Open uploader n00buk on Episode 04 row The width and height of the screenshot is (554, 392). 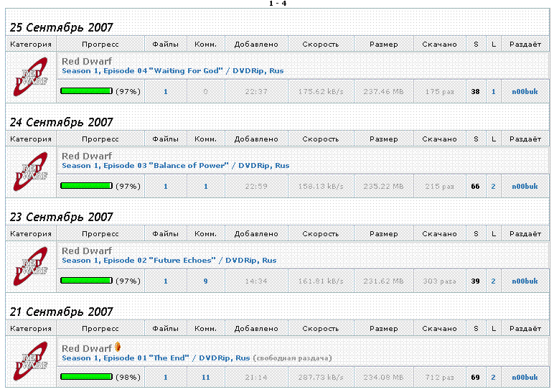[525, 92]
